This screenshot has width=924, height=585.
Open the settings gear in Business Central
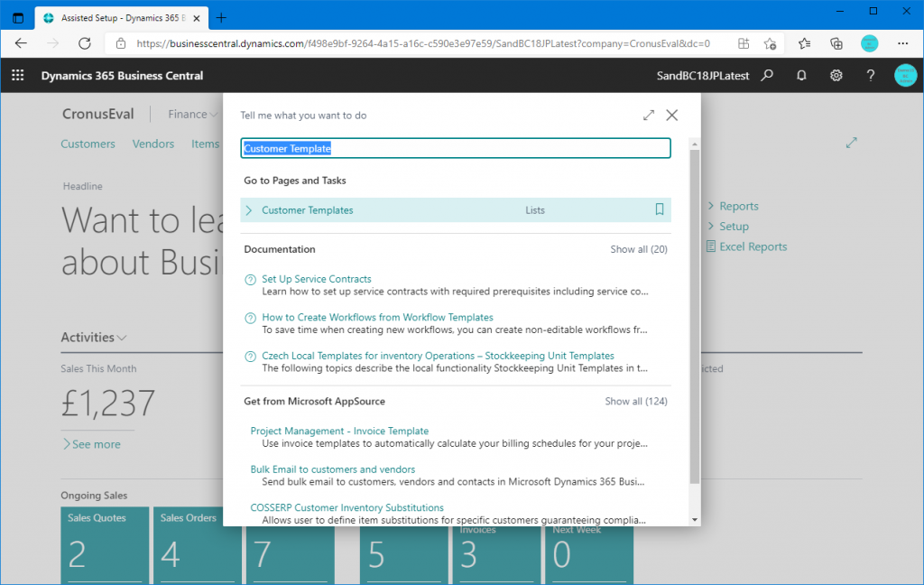pos(836,76)
